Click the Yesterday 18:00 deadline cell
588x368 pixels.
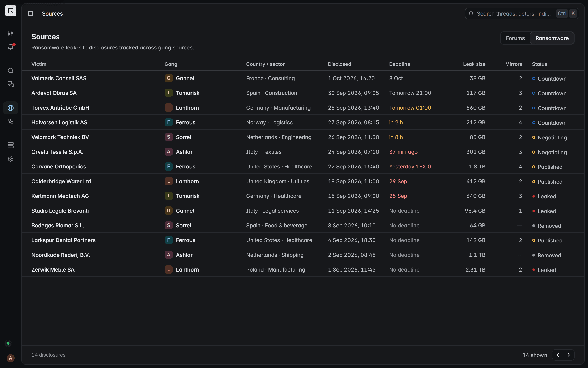pyautogui.click(x=410, y=166)
